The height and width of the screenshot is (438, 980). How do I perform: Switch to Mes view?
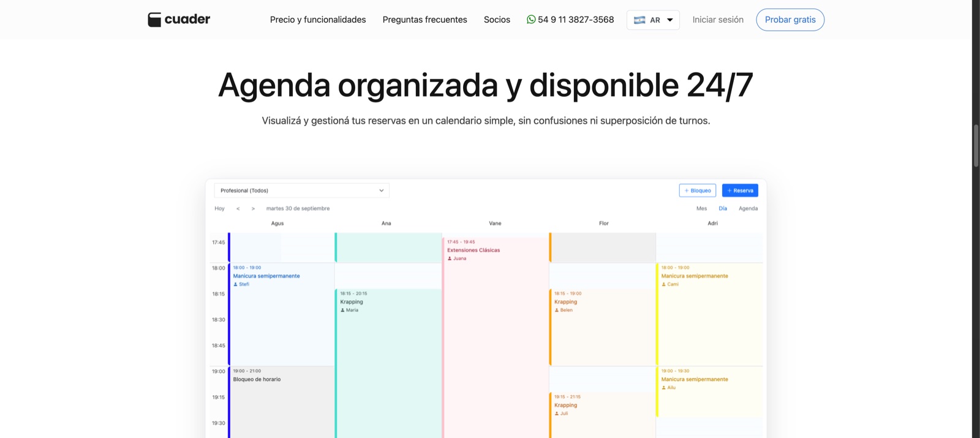click(701, 208)
